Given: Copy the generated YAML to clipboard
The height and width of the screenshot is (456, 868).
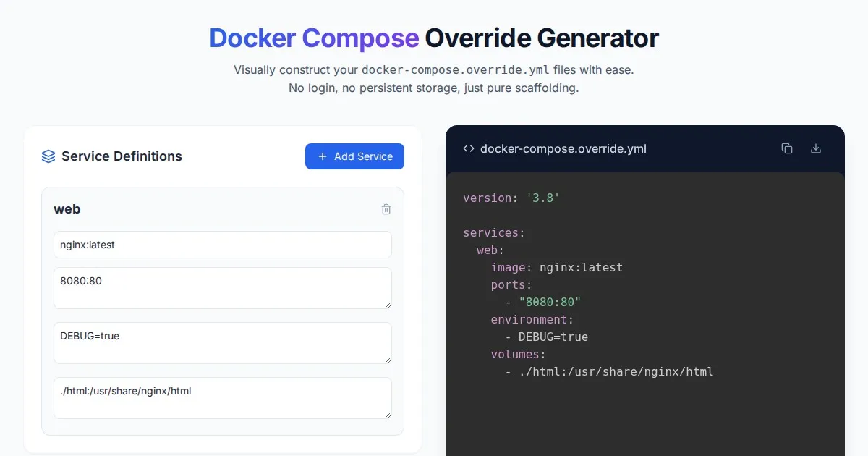Looking at the screenshot, I should pos(787,148).
